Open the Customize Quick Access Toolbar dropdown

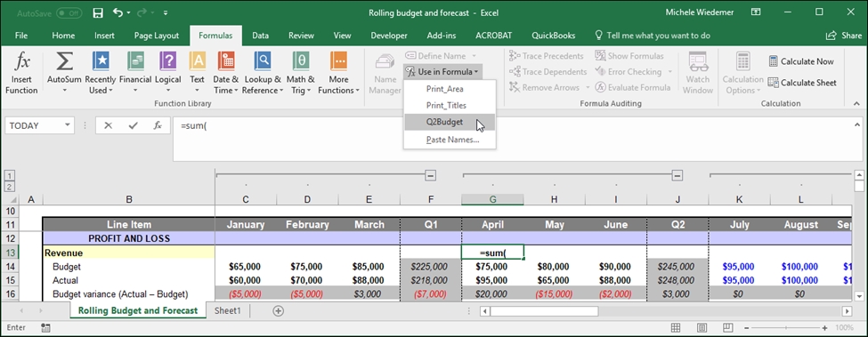point(166,12)
